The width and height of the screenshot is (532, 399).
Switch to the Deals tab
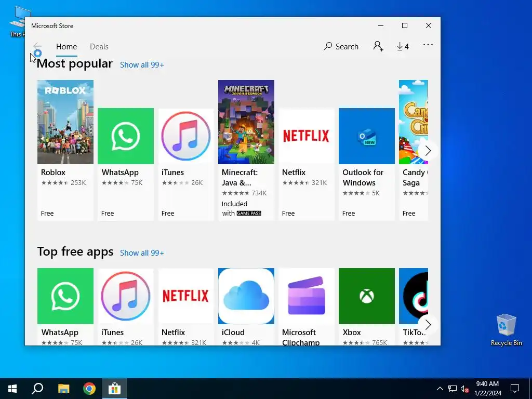point(99,46)
